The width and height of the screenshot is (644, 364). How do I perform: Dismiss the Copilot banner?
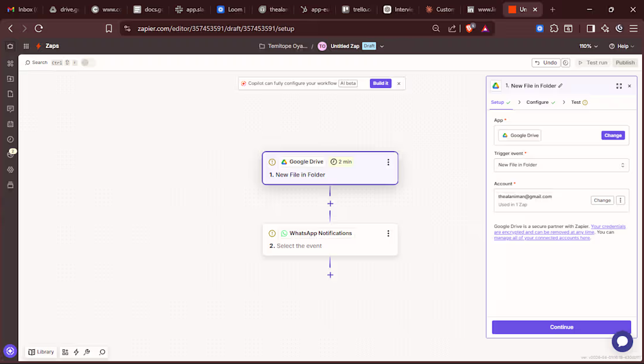coord(399,83)
